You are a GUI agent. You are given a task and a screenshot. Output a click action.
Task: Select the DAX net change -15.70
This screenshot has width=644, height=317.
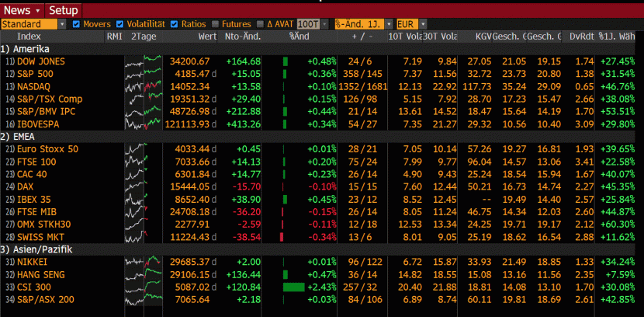247,187
